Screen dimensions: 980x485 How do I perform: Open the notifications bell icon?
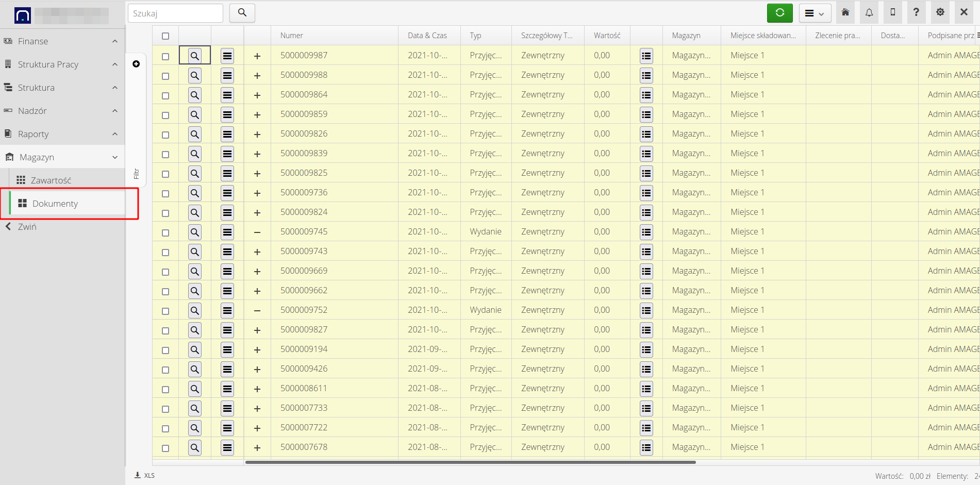point(869,13)
